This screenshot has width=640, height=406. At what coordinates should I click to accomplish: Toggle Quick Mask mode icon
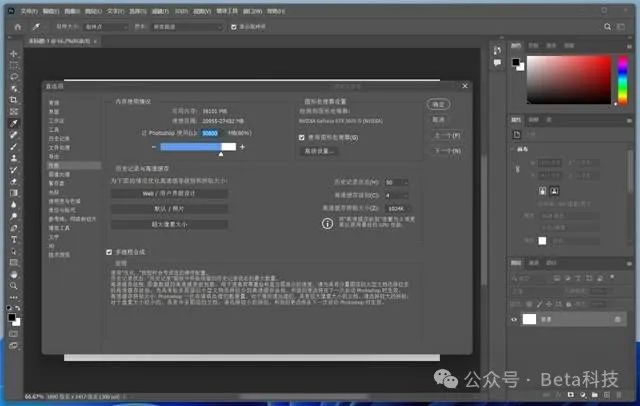13,334
